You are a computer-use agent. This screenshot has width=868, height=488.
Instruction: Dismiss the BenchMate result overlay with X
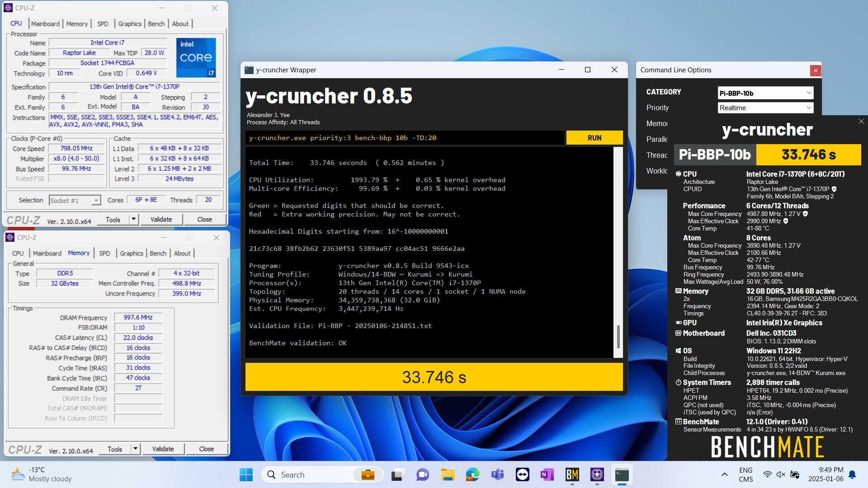[861, 121]
